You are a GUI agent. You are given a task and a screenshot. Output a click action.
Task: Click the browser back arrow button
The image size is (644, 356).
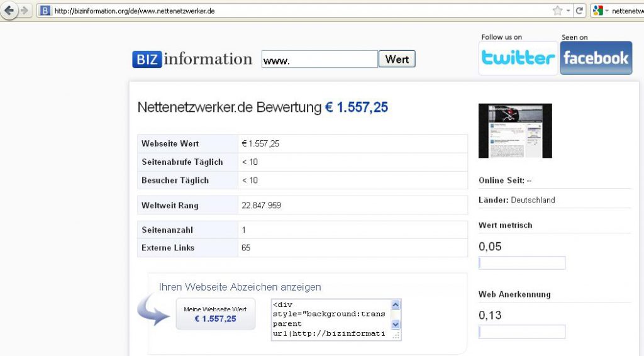point(9,11)
